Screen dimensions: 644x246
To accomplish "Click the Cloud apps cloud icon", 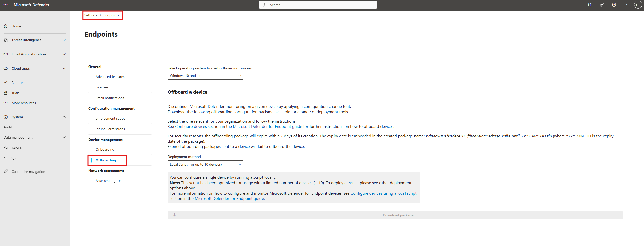I will (6, 68).
